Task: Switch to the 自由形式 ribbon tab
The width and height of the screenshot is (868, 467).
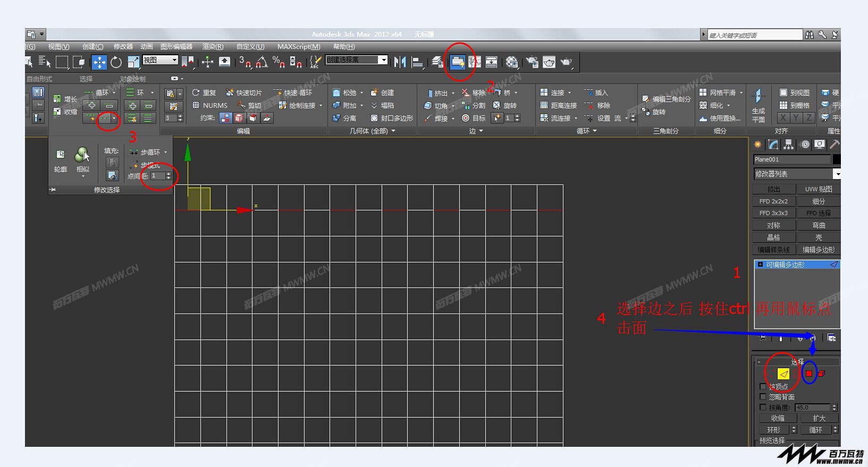Action: click(x=39, y=79)
